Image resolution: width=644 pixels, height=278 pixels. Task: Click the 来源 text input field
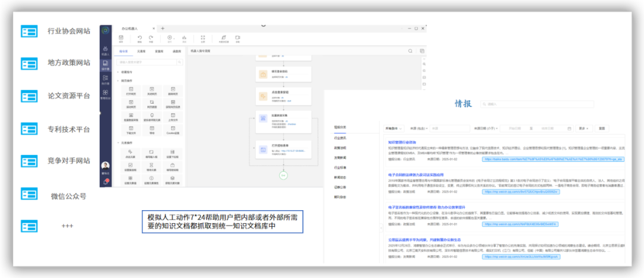(450, 129)
